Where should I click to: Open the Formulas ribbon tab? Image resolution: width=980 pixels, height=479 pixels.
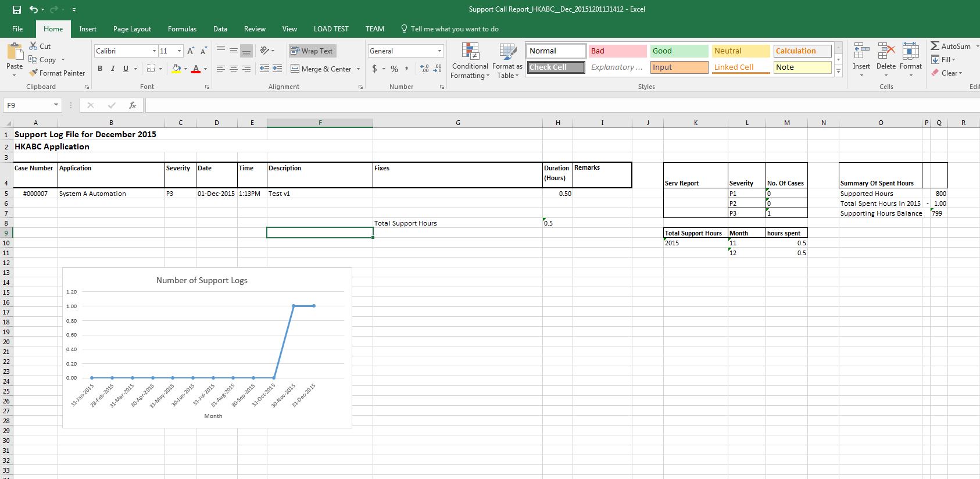click(182, 29)
